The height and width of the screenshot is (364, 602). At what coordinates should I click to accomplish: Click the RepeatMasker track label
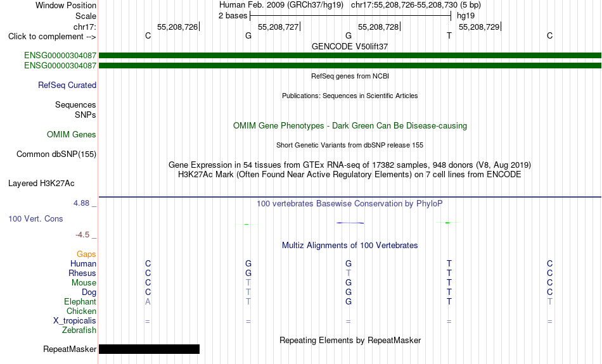pos(70,349)
